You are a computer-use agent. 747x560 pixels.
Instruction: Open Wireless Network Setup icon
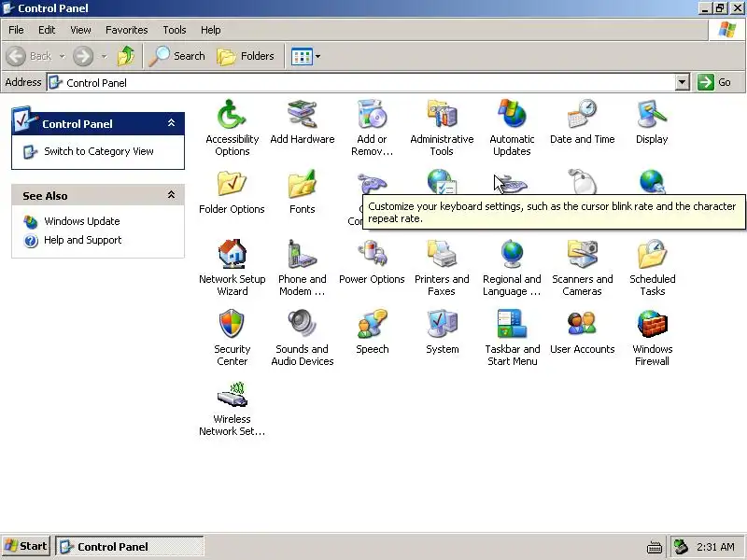(232, 394)
